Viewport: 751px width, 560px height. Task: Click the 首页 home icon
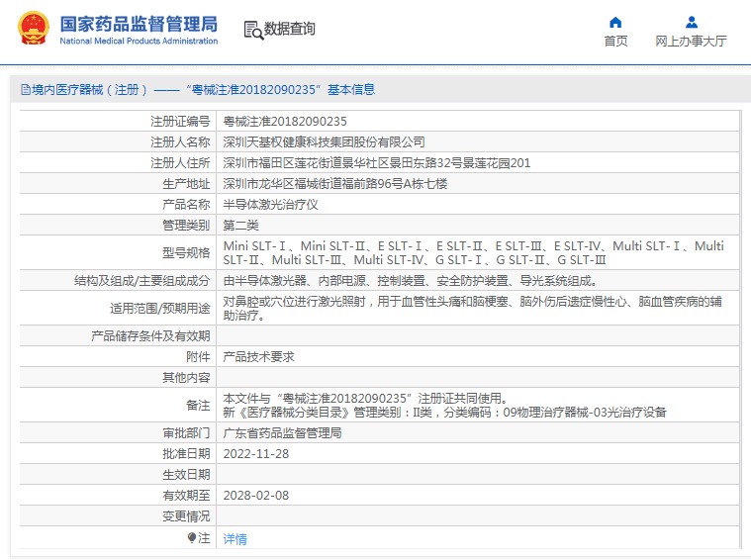[615, 22]
